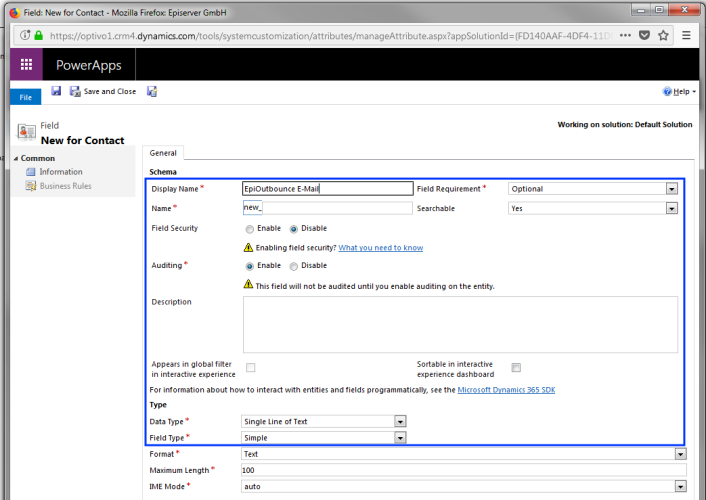The image size is (706, 500).
Task: Open the PowerApps app launcher grid
Action: (26, 64)
